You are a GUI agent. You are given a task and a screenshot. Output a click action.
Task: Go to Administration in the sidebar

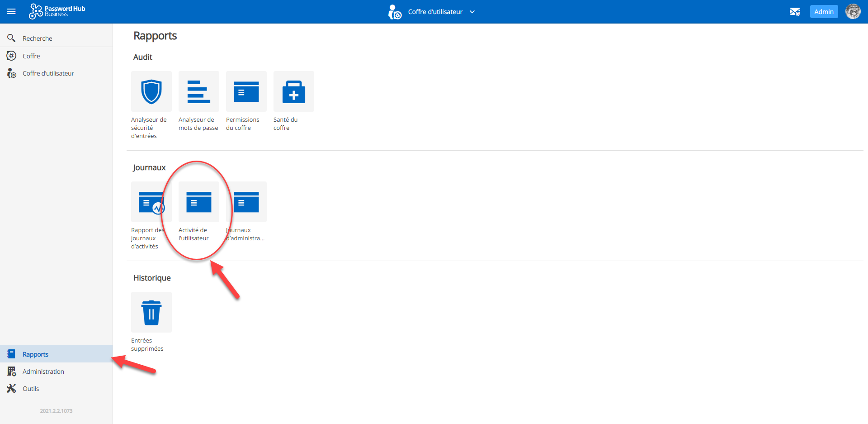[x=43, y=372]
